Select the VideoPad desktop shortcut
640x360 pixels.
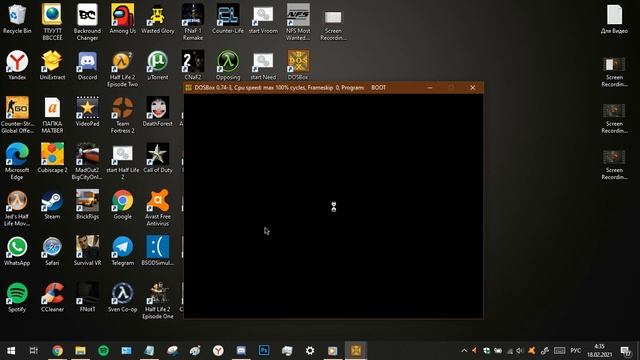pyautogui.click(x=87, y=112)
